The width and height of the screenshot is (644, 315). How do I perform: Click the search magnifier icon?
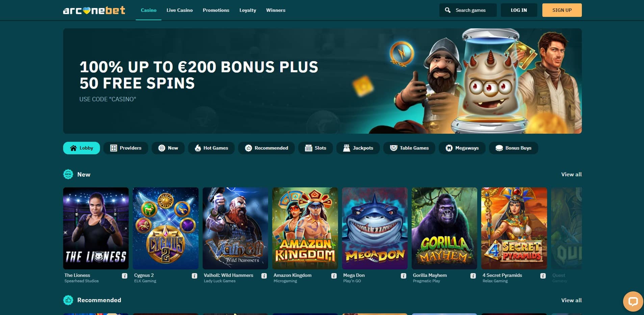(448, 10)
